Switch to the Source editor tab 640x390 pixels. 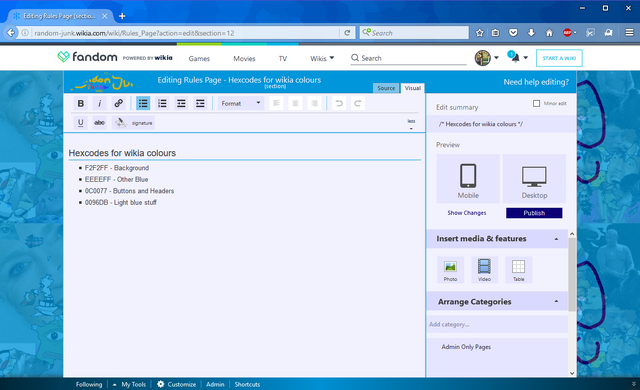(x=386, y=88)
